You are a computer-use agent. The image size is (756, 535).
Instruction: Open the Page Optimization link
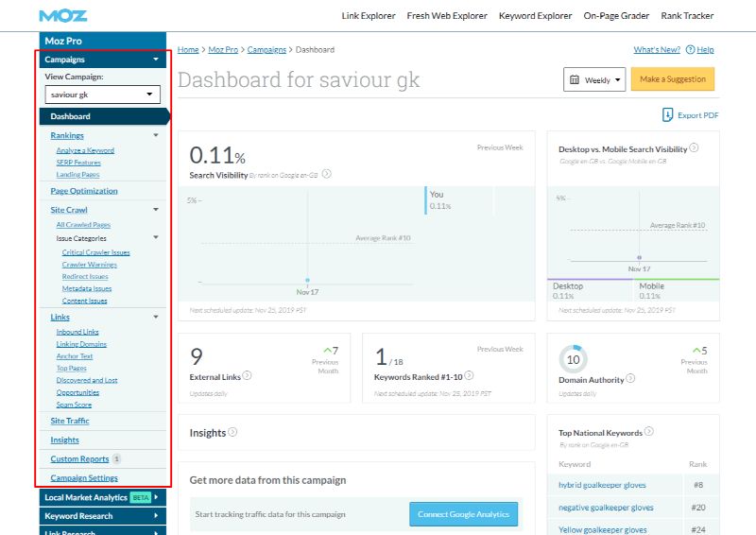coord(84,191)
